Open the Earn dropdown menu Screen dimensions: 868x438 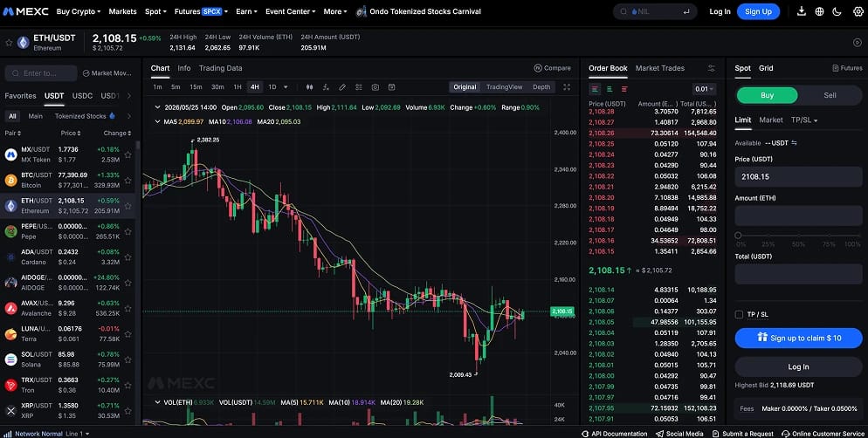pos(247,11)
